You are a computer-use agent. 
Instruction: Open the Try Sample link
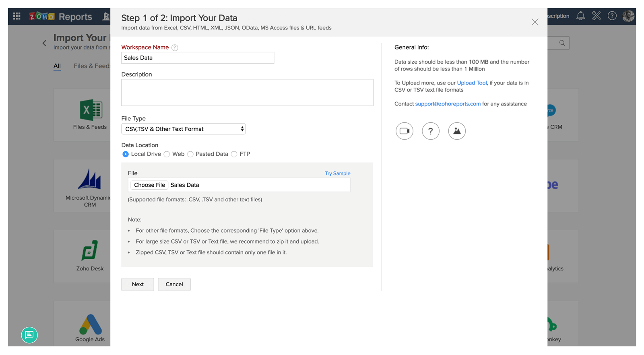(337, 173)
